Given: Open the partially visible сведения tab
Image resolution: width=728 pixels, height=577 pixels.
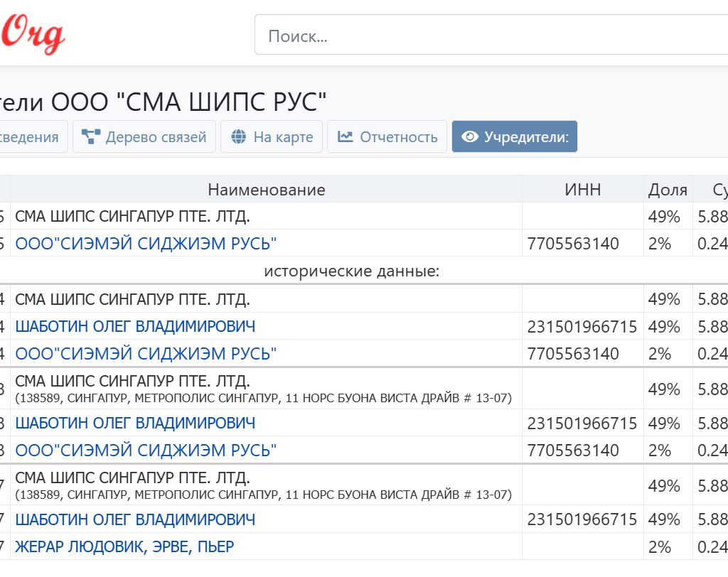Looking at the screenshot, I should [30, 136].
